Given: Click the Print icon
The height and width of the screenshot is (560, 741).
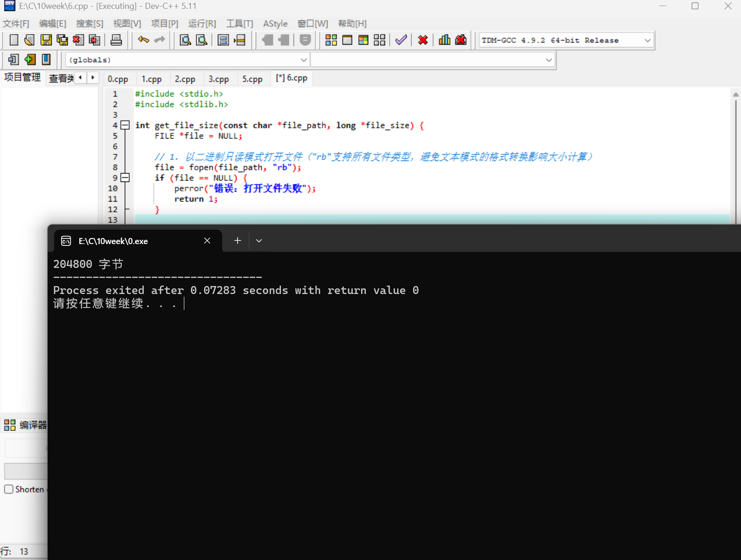Looking at the screenshot, I should (x=116, y=40).
